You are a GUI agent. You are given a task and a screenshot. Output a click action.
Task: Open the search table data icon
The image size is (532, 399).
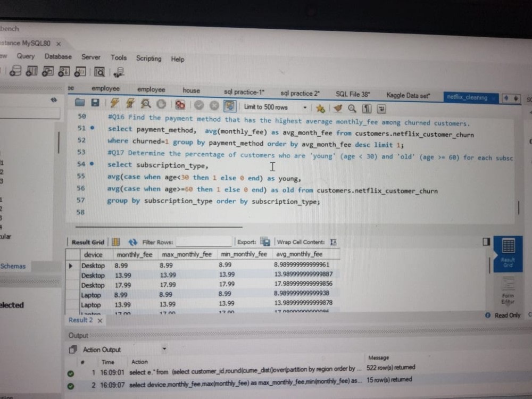point(99,72)
